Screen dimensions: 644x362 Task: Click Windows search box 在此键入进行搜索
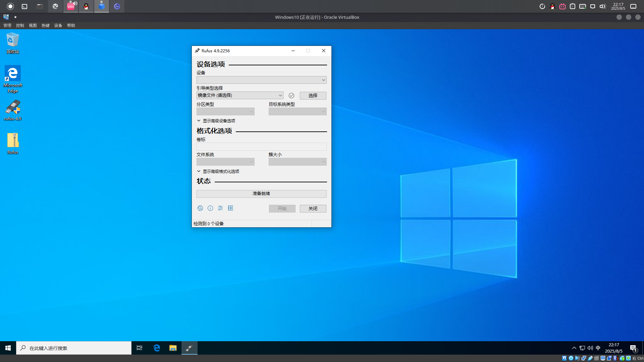point(74,348)
